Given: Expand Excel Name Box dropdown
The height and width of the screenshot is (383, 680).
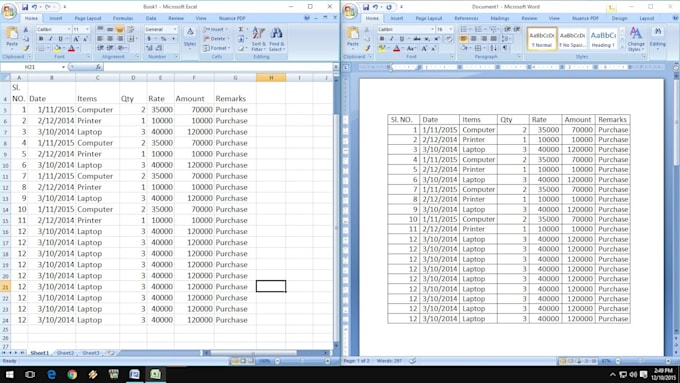Looking at the screenshot, I should [63, 67].
